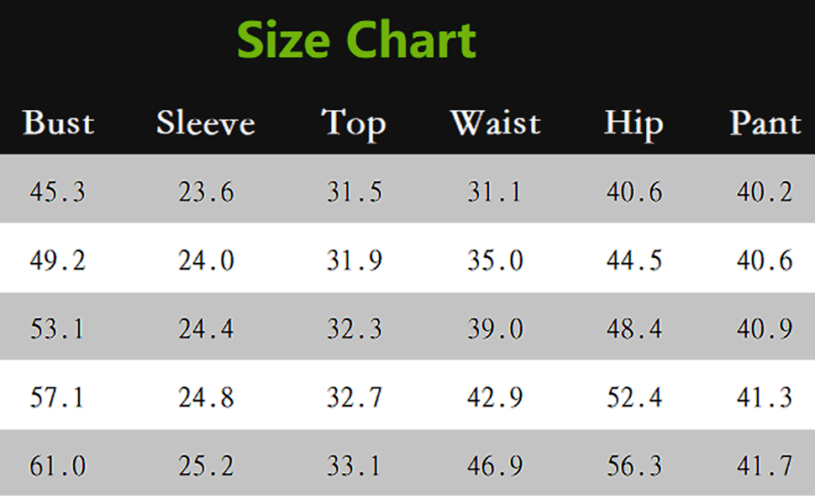Click top value 31.5
Viewport: 815px width, 504px height.
[354, 192]
